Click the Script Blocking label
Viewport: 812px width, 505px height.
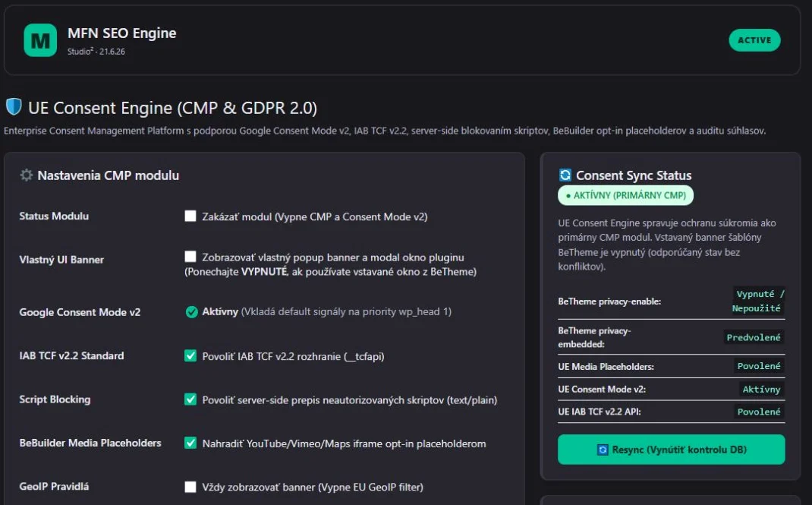55,399
